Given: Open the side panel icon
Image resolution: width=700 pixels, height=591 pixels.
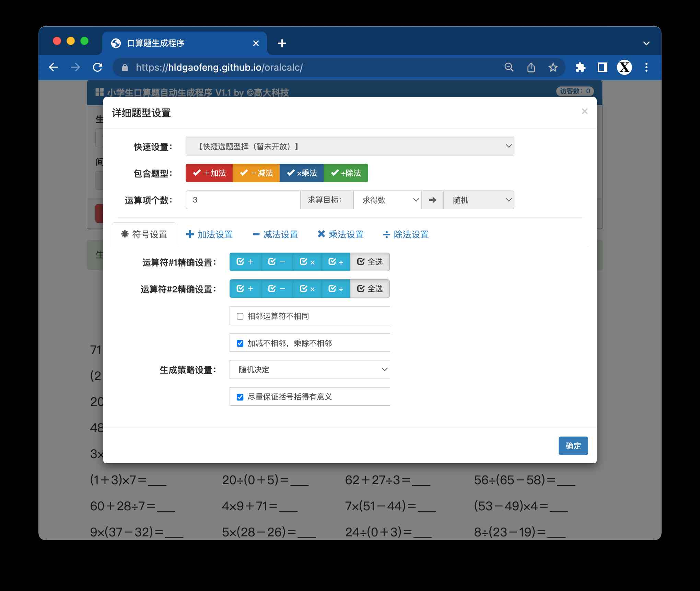Looking at the screenshot, I should pos(602,67).
